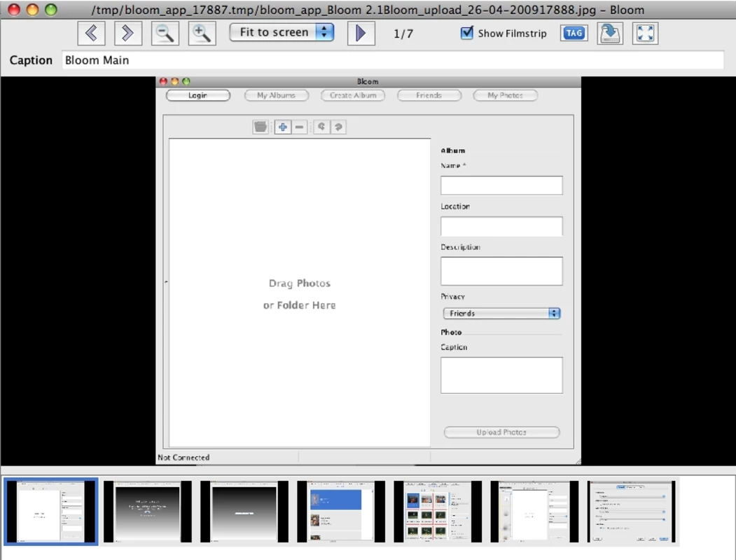Click the Caption field containing Bloom Main
The height and width of the screenshot is (560, 736).
392,60
